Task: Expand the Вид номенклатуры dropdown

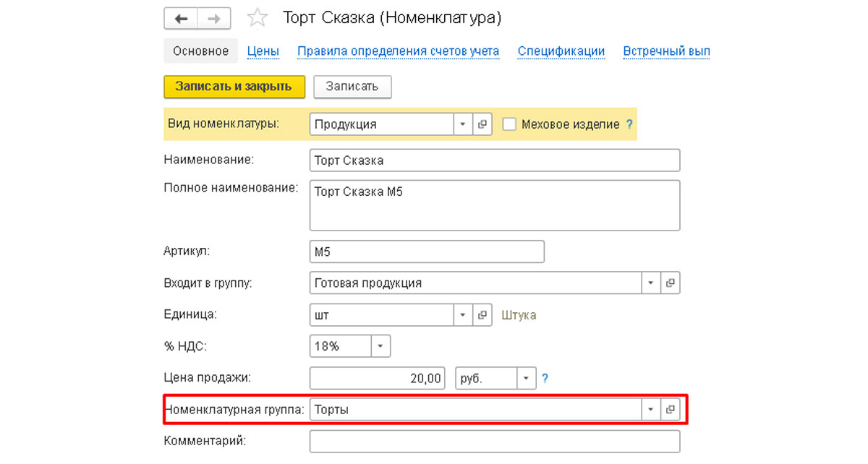Action: [x=463, y=124]
